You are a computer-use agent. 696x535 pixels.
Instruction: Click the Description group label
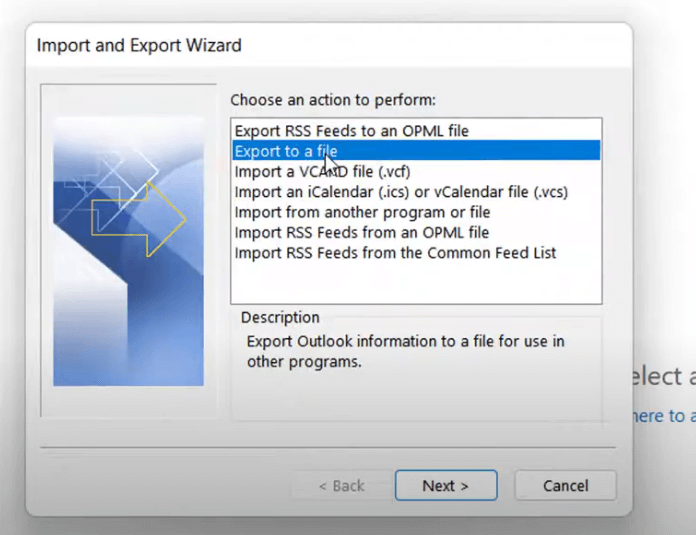pos(280,318)
